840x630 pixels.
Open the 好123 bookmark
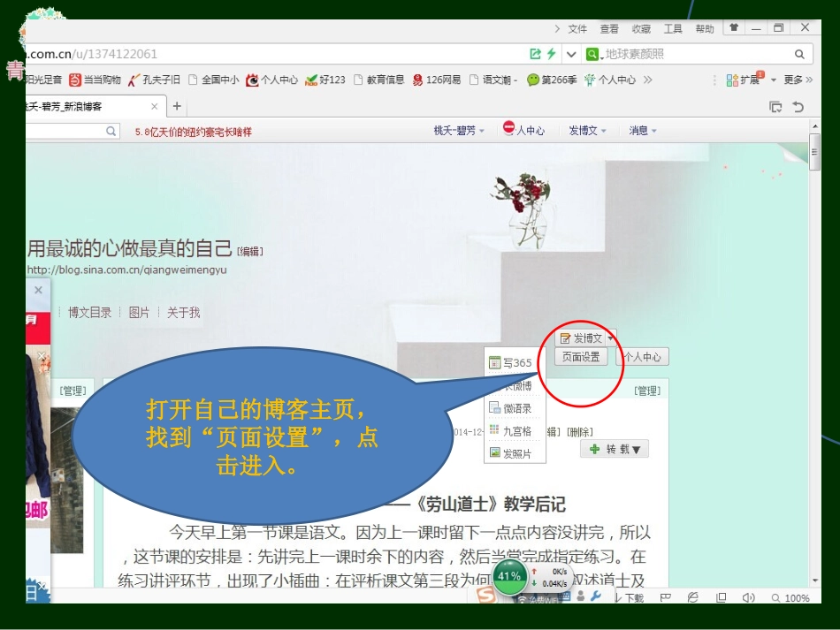point(325,80)
